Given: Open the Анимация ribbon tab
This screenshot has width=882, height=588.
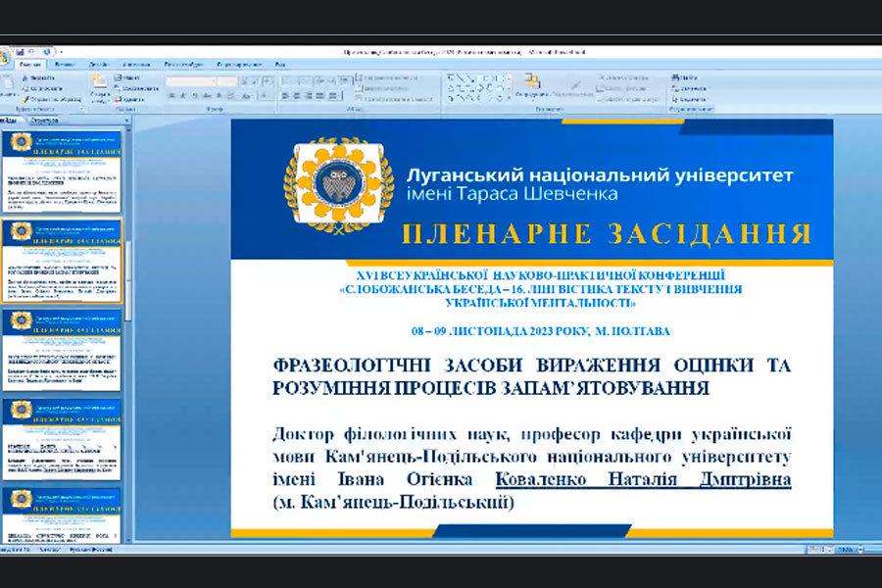Looking at the screenshot, I should click(136, 65).
